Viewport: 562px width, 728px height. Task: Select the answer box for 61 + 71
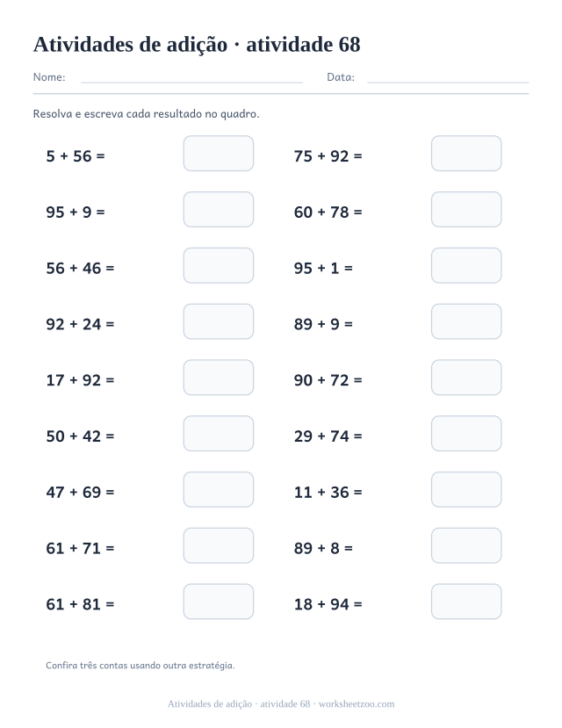218,545
